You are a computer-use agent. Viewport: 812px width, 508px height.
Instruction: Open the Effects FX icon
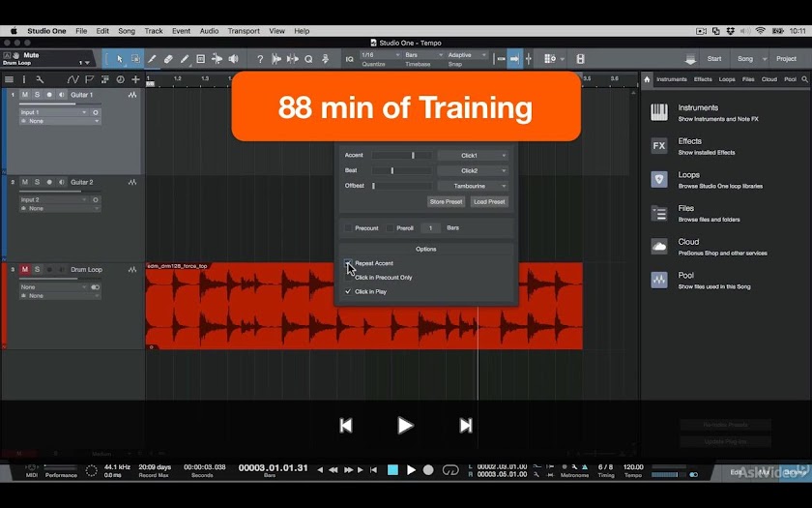click(x=659, y=146)
